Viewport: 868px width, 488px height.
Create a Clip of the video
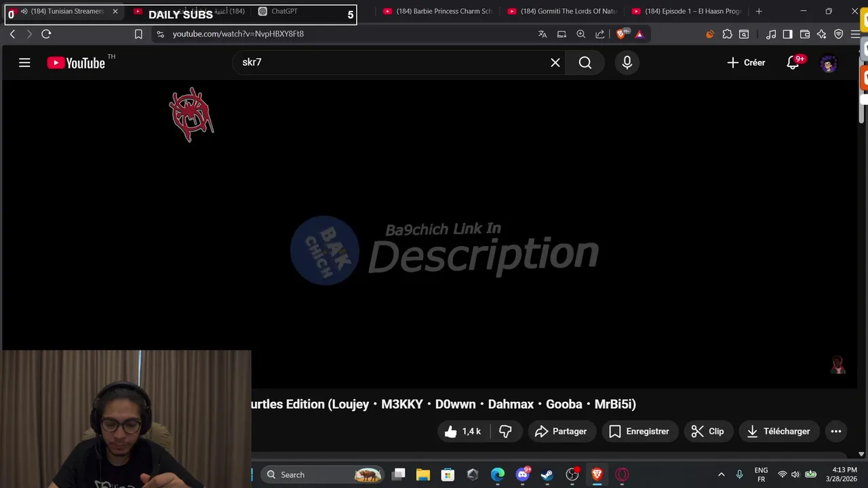[x=707, y=431]
